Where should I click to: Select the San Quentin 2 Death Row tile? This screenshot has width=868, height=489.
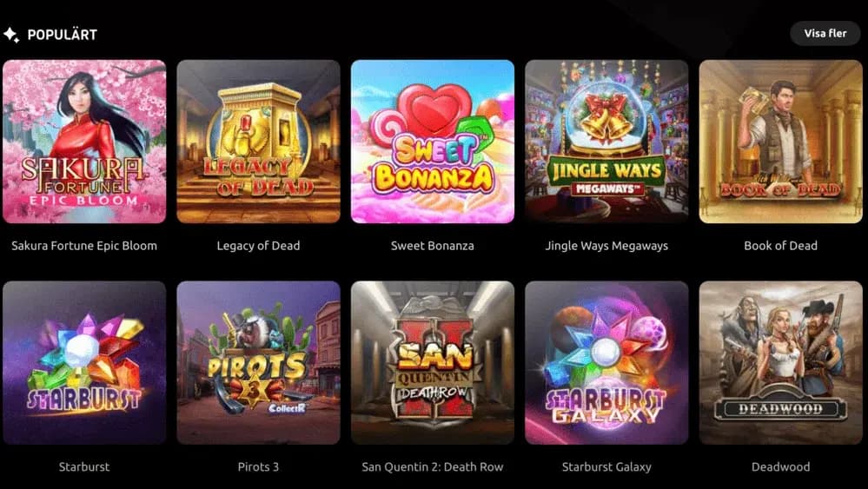(x=433, y=363)
